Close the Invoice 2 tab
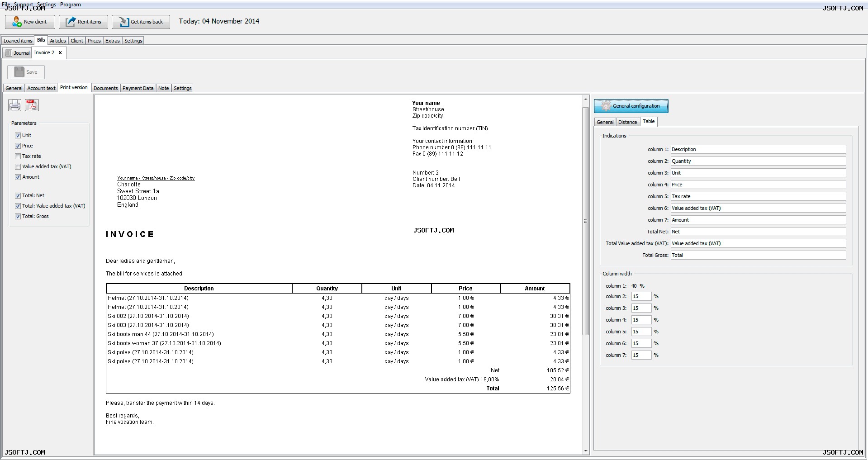Image resolution: width=868 pixels, height=460 pixels. 60,52
